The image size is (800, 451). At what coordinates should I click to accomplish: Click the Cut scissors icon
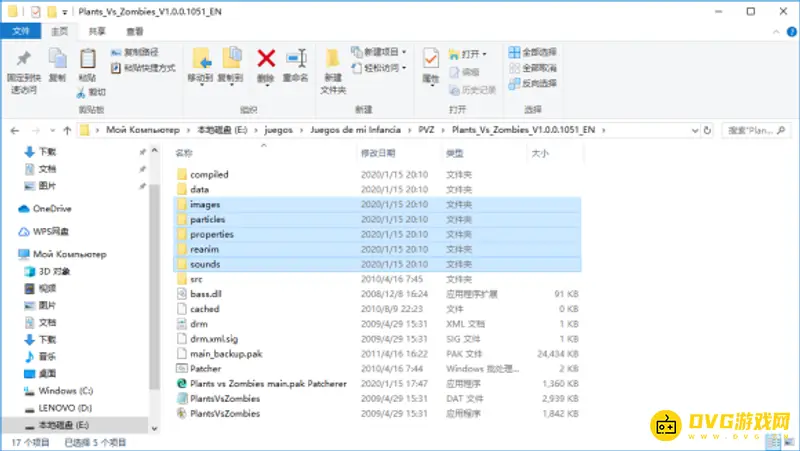click(x=81, y=92)
